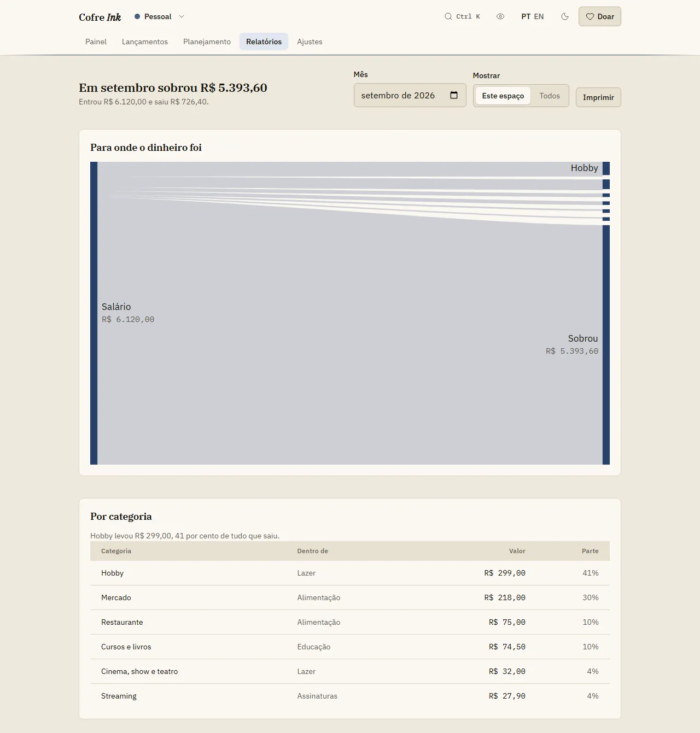Click the 41% share cell
Screen dimensions: 700x733
point(591,573)
